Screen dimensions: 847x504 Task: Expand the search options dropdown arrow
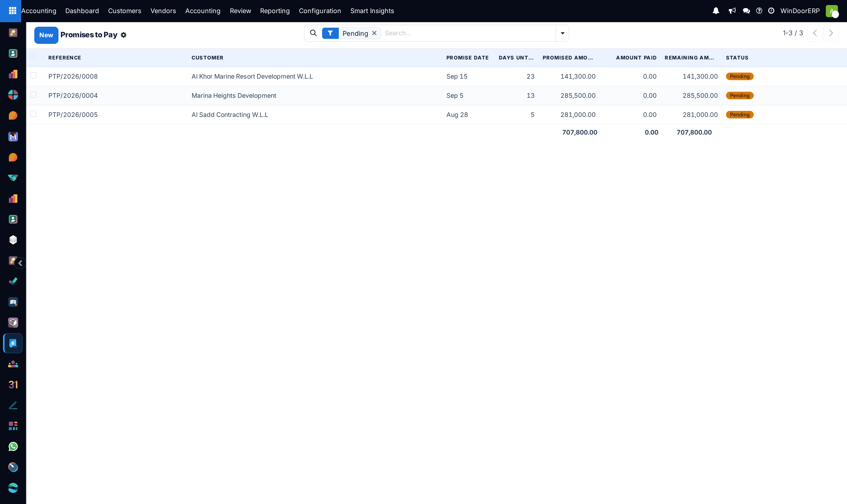click(x=562, y=33)
